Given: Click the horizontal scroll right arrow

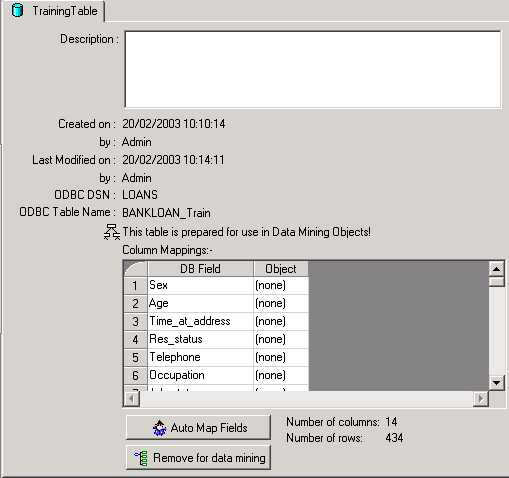Looking at the screenshot, I should pyautogui.click(x=481, y=398).
